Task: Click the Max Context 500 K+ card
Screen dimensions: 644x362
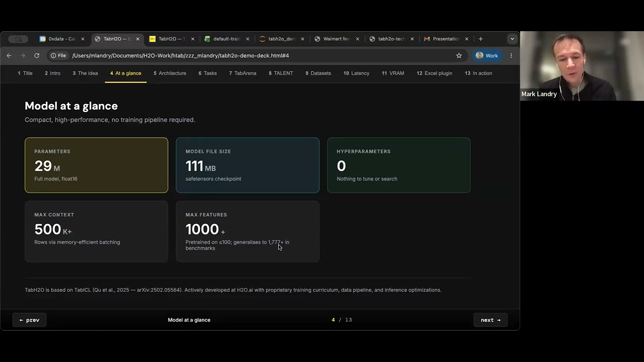Action: 96,231
